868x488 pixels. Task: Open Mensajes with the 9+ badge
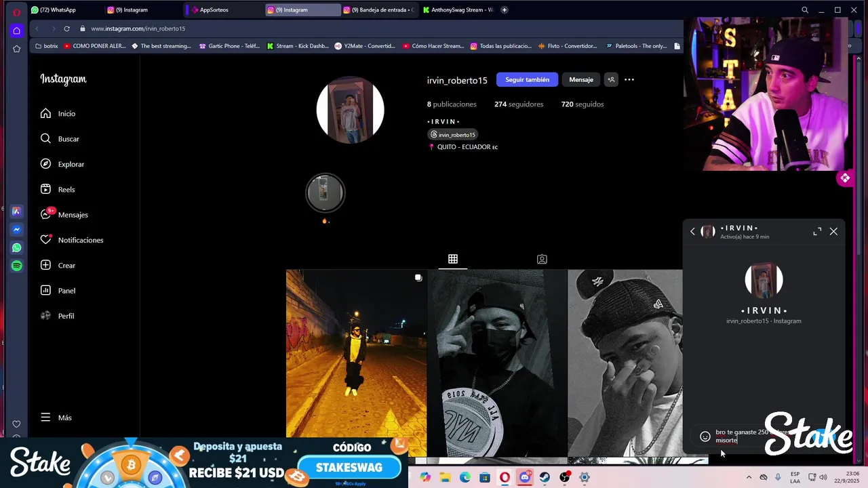click(64, 214)
